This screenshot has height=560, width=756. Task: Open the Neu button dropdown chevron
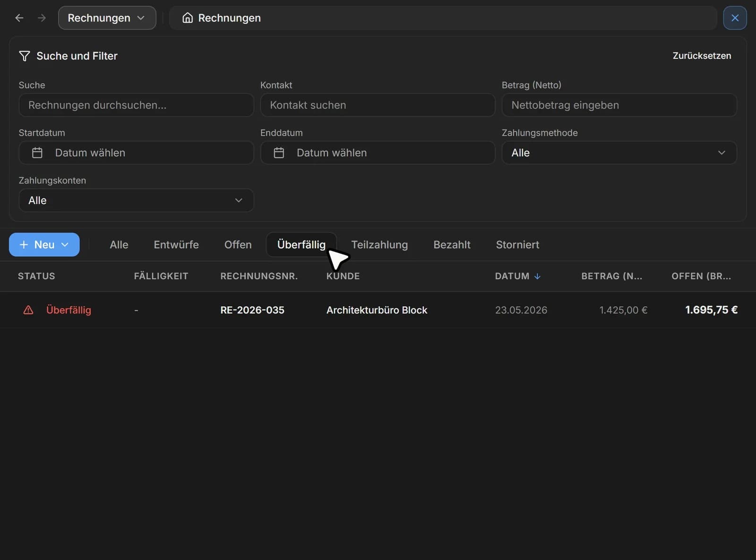65,245
